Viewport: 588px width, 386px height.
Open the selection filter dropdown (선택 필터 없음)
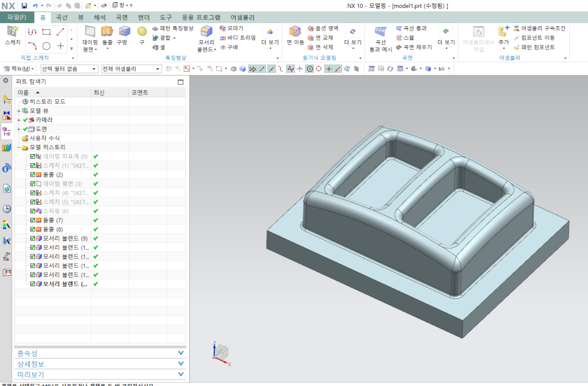pos(69,69)
